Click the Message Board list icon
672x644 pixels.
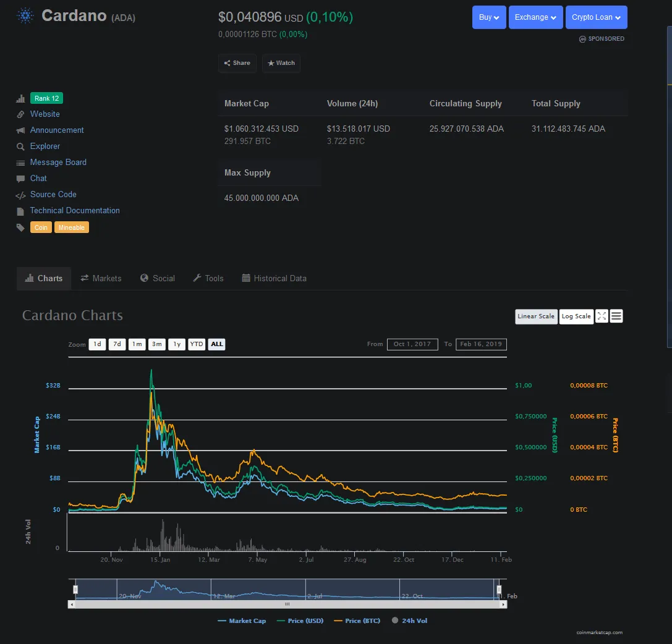(20, 163)
